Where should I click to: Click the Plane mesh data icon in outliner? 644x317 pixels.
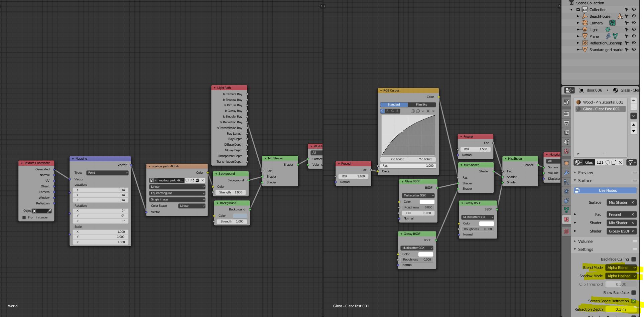click(615, 36)
